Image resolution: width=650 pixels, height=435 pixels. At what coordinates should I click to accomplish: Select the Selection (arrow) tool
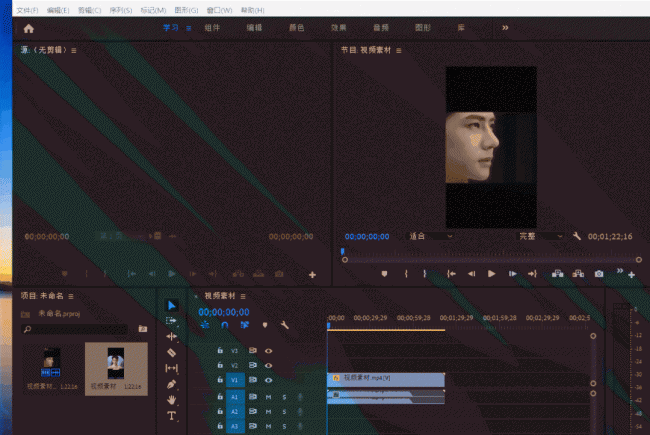tap(172, 306)
